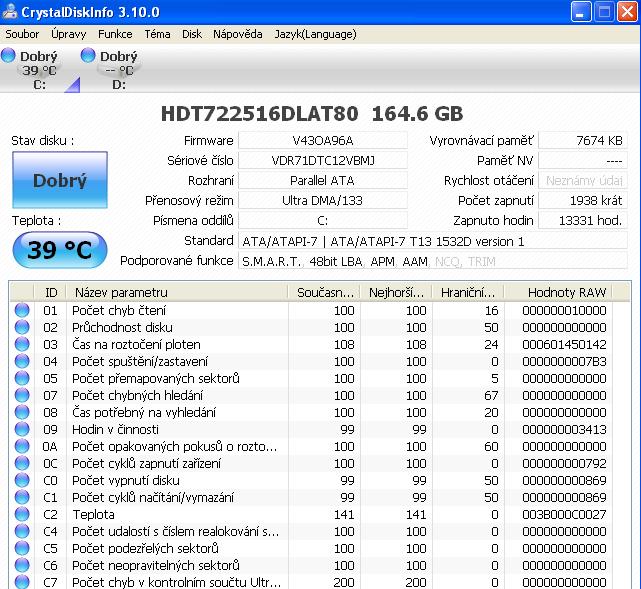The width and height of the screenshot is (641, 589).
Task: Click the Dobrý health status button
Action: click(59, 181)
